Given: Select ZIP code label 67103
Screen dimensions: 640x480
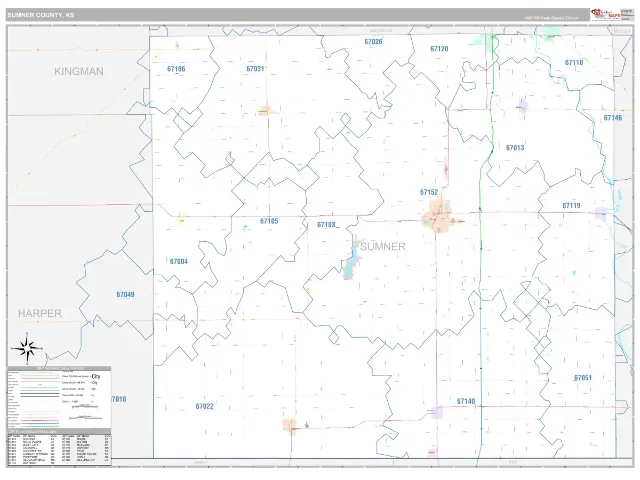Looking at the screenshot, I should (x=327, y=225).
